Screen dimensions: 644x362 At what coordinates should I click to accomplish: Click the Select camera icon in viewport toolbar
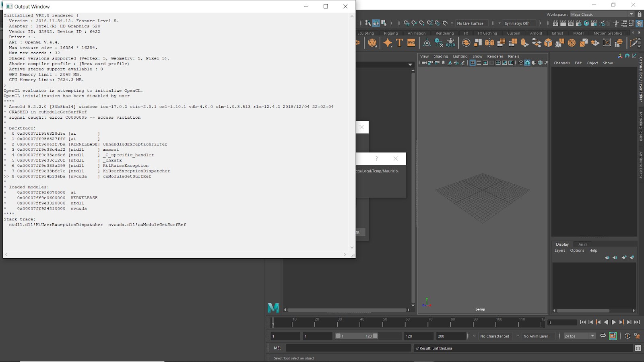click(x=424, y=63)
